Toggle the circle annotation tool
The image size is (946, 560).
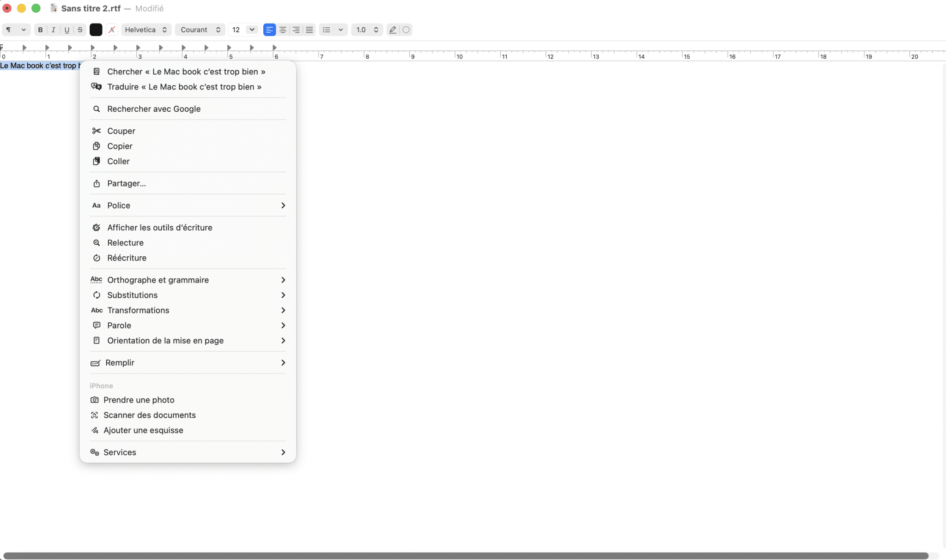pyautogui.click(x=406, y=30)
